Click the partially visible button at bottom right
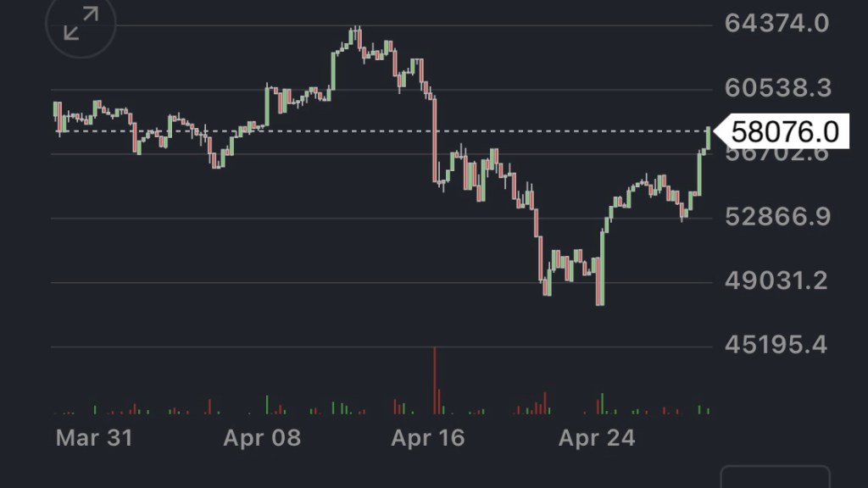 [775, 477]
